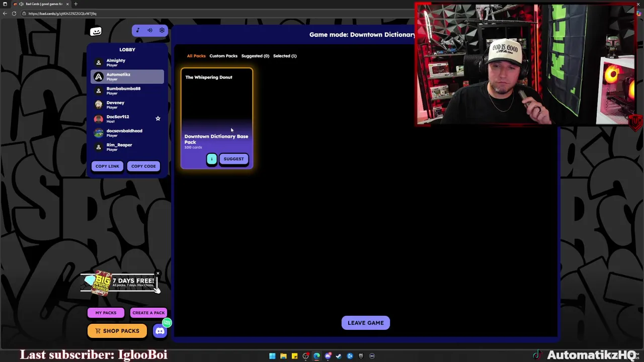Reload the page with refresh icon

click(14, 14)
